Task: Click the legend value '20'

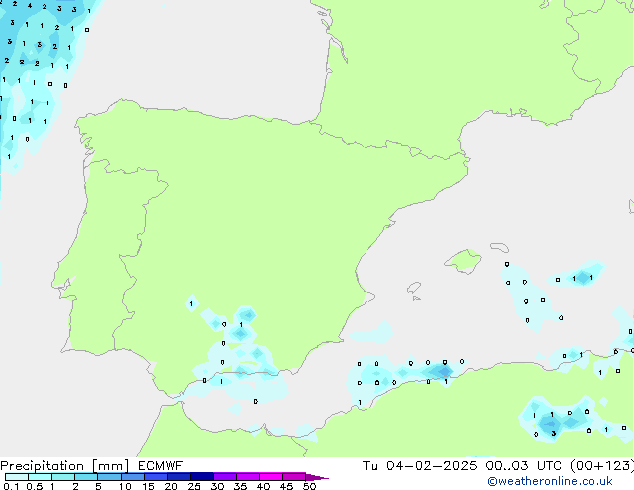Action: [171, 486]
